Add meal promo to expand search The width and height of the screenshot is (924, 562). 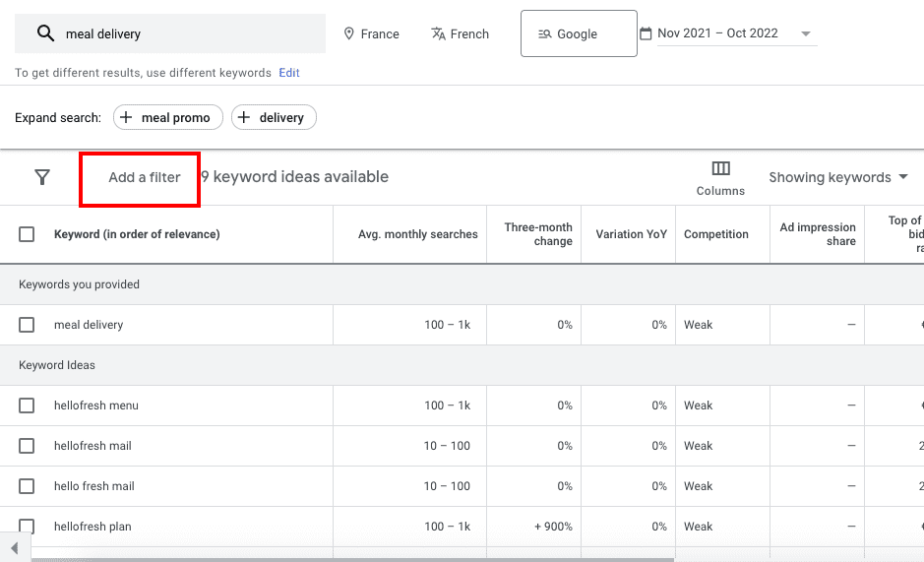point(168,117)
